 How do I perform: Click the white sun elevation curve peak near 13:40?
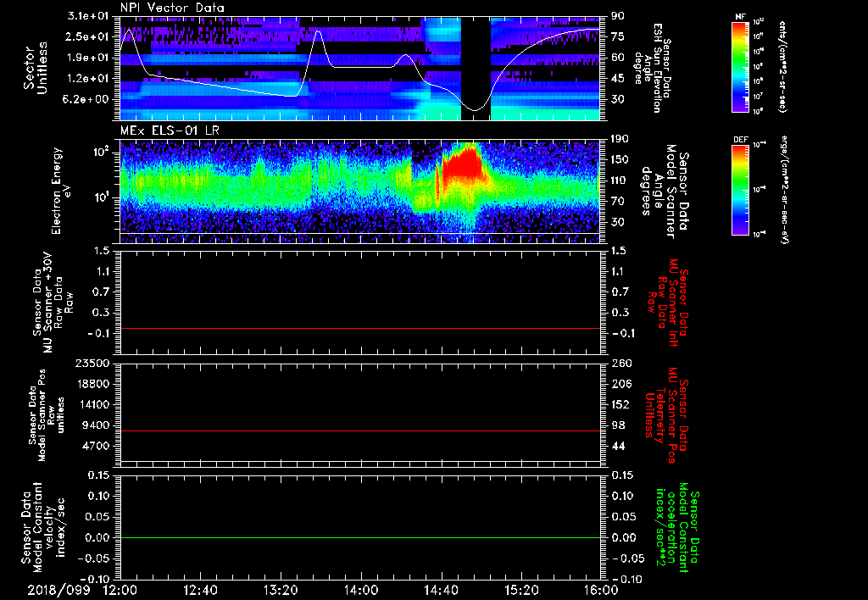319,31
